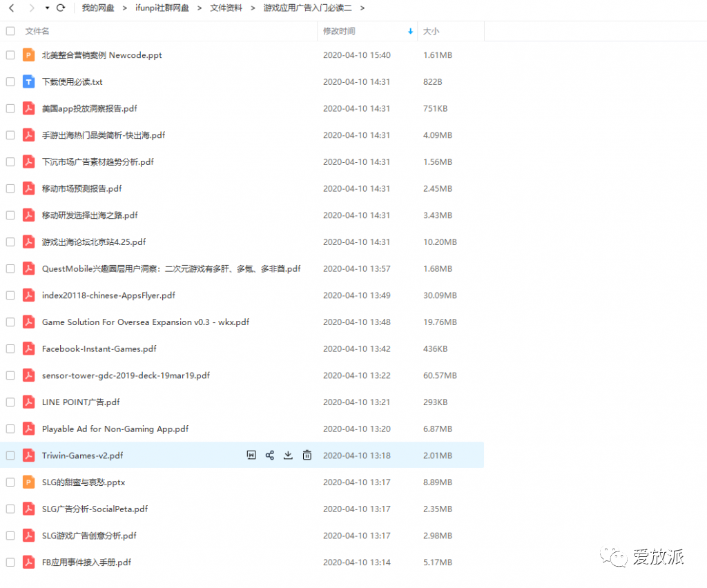Click the PDF icon of Game Solution For Oversea Expansion
707x588 pixels.
(28, 322)
